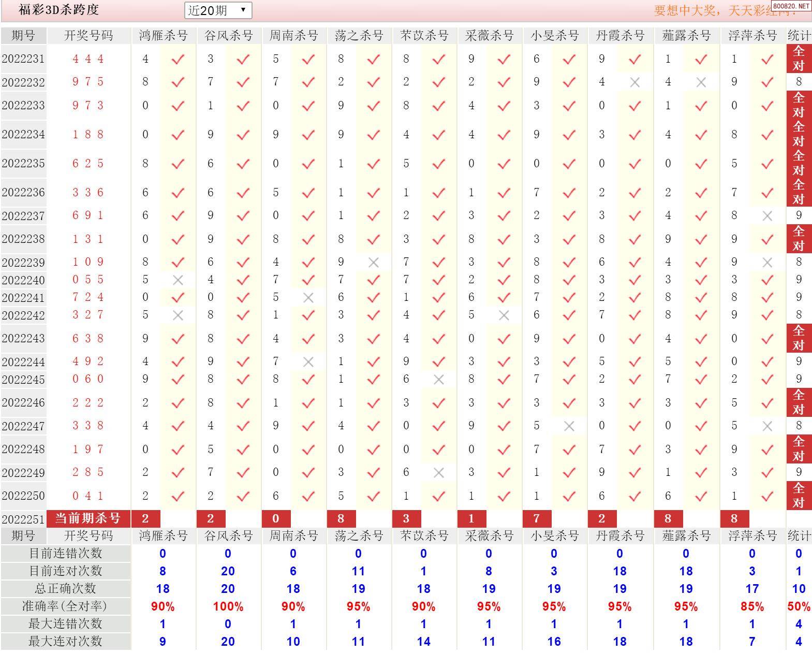
Task: Click the period number 2022251
Action: (23, 519)
